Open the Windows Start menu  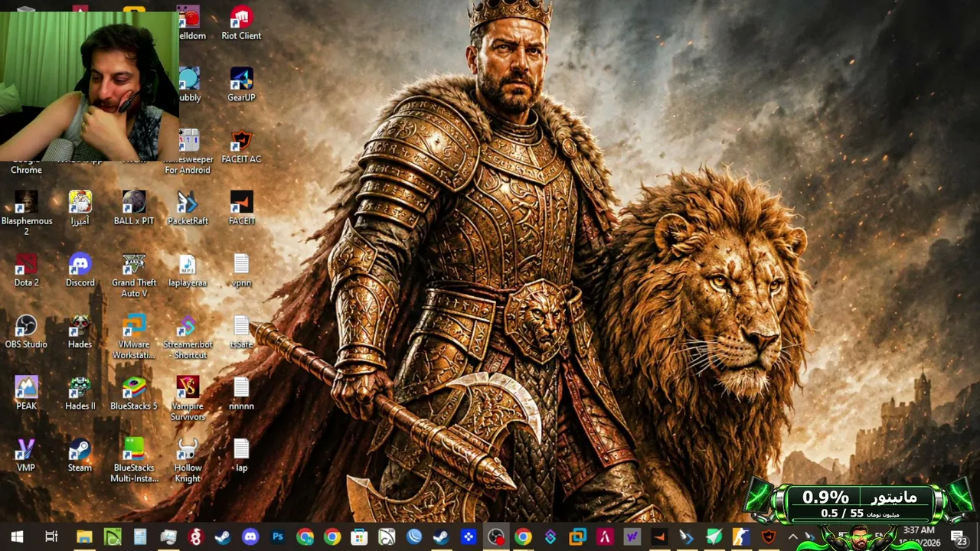tap(17, 537)
